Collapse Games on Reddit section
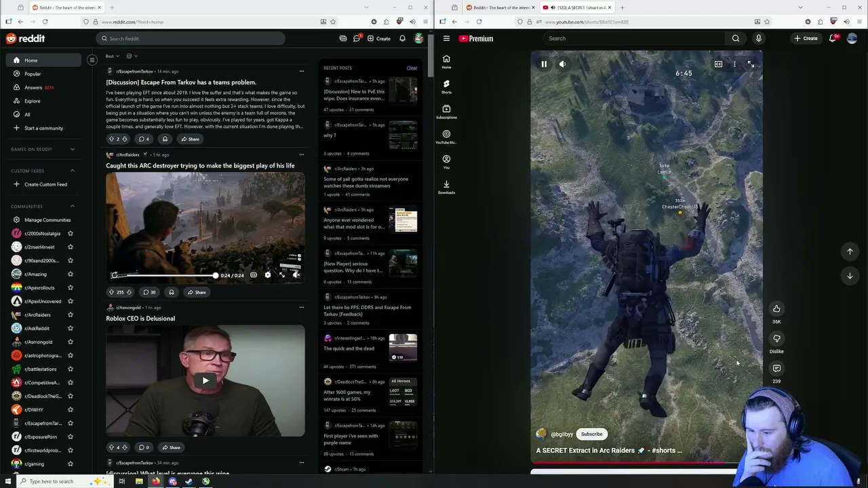The height and width of the screenshot is (488, 868). (73, 149)
